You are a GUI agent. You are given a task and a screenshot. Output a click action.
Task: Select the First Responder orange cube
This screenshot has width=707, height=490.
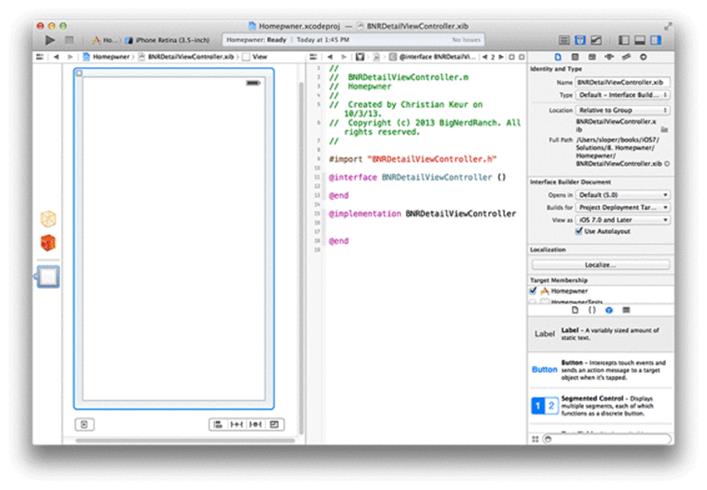(48, 243)
